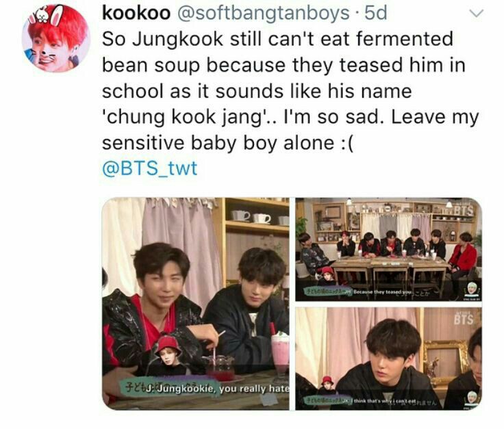Click the small face icon in the bottom-right photo's corner
Viewport: 504px width, 429px height.
pos(472,398)
